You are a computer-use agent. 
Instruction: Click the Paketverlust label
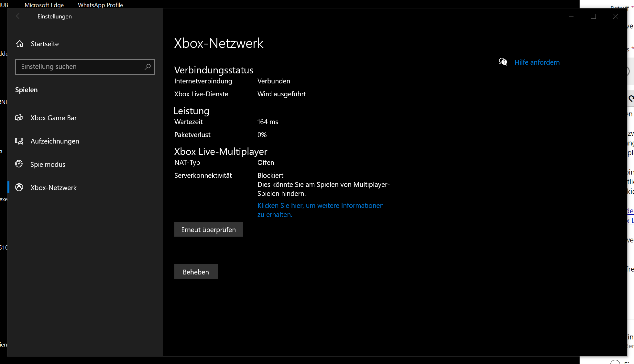pyautogui.click(x=192, y=135)
